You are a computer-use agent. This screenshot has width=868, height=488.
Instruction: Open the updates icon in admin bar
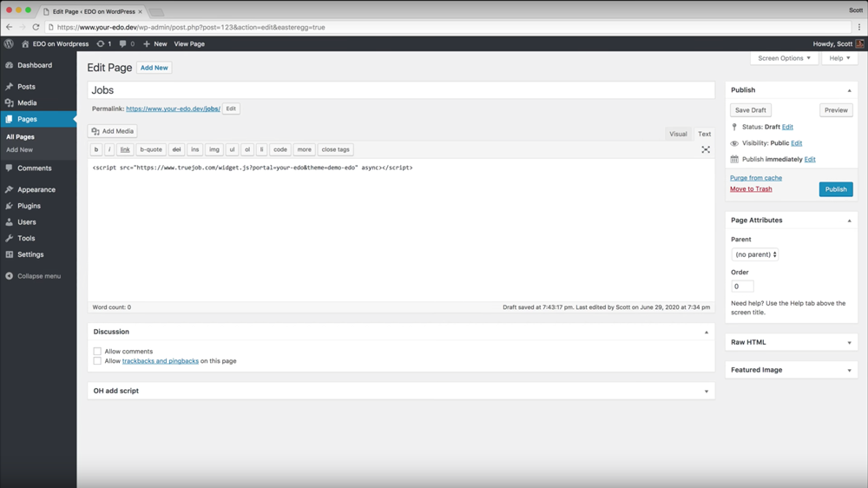pos(103,43)
